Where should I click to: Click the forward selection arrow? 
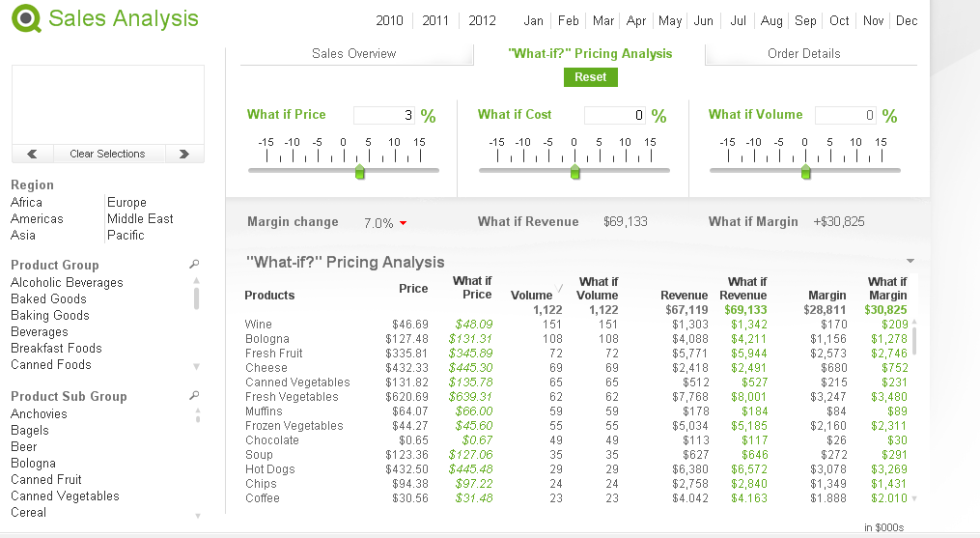(x=183, y=154)
